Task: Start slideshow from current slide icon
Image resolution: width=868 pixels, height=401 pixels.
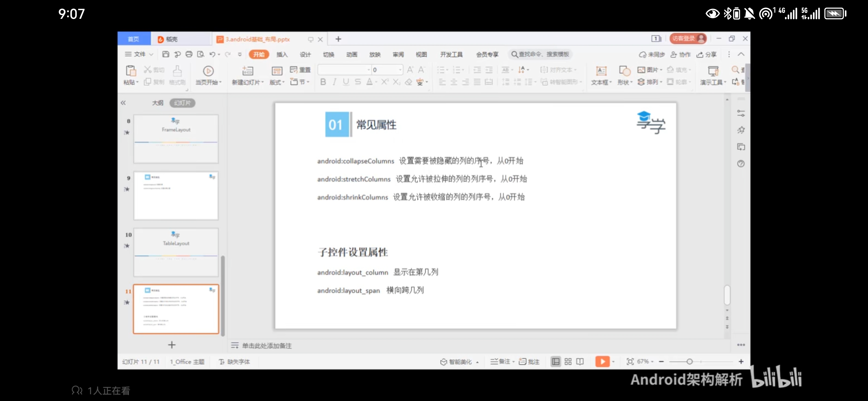Action: coord(208,71)
